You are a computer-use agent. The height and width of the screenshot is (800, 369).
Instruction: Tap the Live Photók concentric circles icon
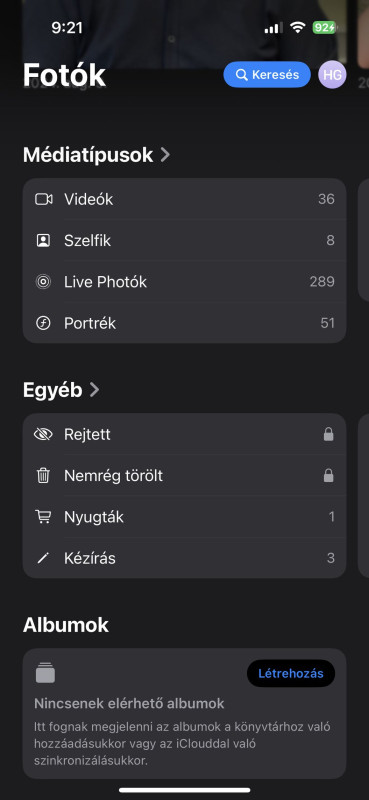tap(43, 282)
